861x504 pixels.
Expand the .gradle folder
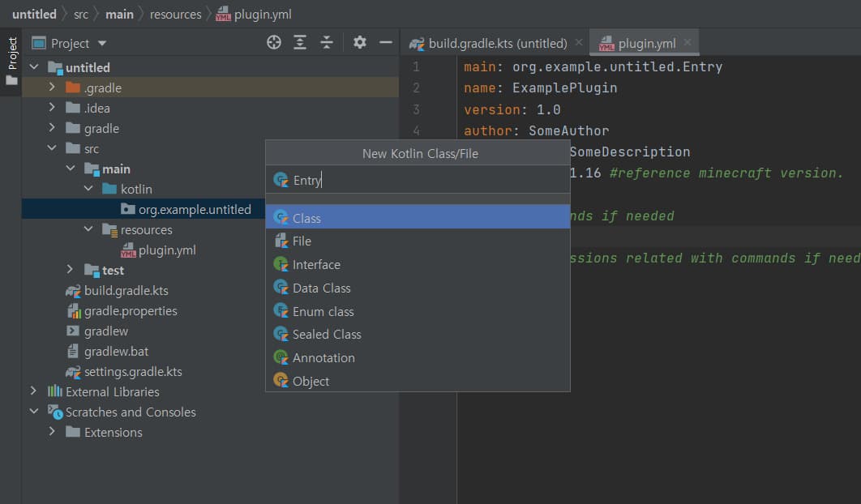52,88
